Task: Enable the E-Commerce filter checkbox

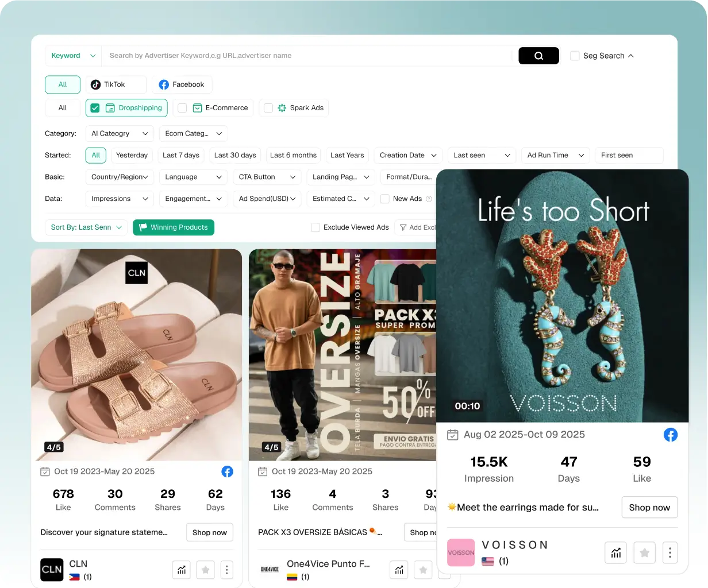Action: coord(181,108)
